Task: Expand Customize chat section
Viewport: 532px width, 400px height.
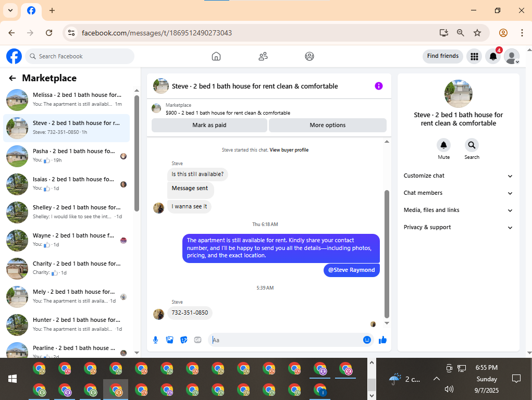Action: pyautogui.click(x=458, y=176)
